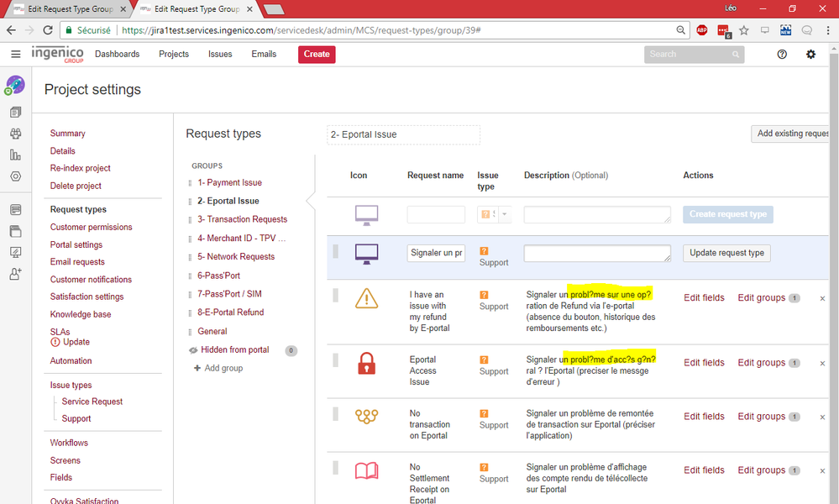Viewport: 839px width, 504px height.
Task: Open the Chrome three-dot menu
Action: pyautogui.click(x=828, y=30)
